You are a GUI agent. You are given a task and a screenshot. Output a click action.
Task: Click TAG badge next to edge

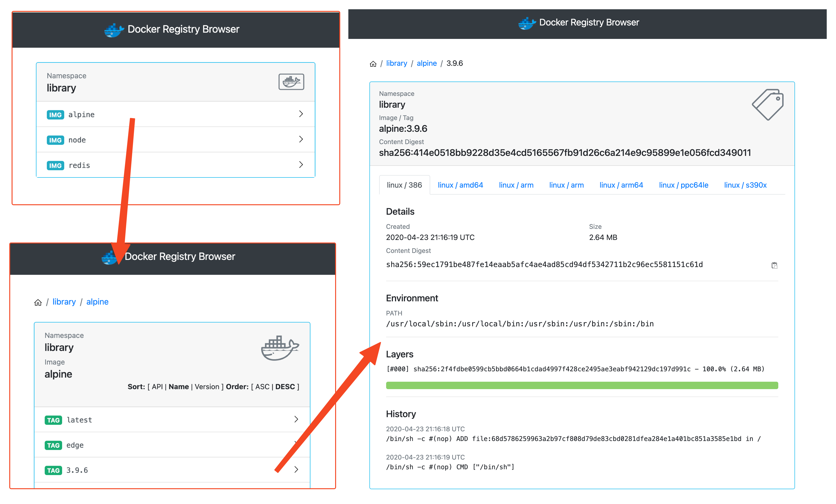pyautogui.click(x=53, y=445)
